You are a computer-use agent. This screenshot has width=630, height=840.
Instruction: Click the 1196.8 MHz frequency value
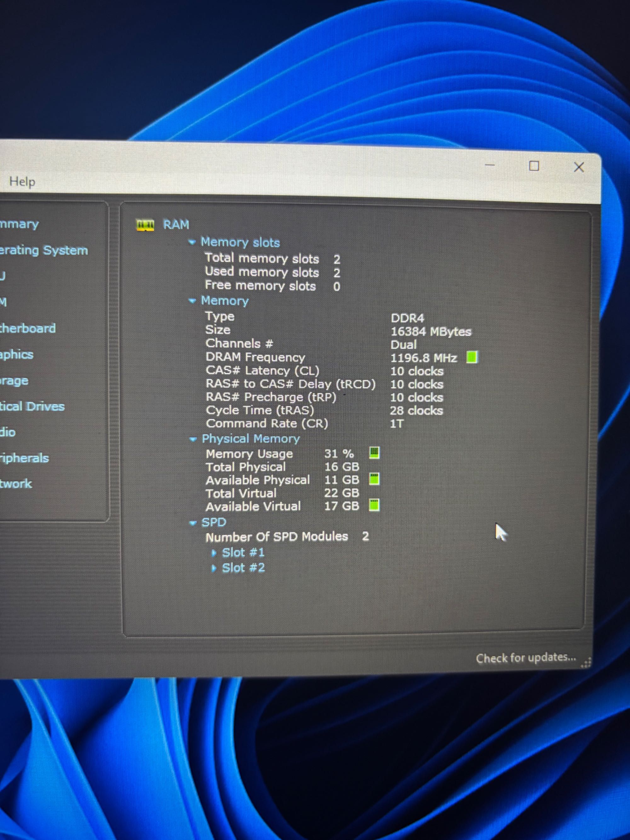[x=424, y=358]
